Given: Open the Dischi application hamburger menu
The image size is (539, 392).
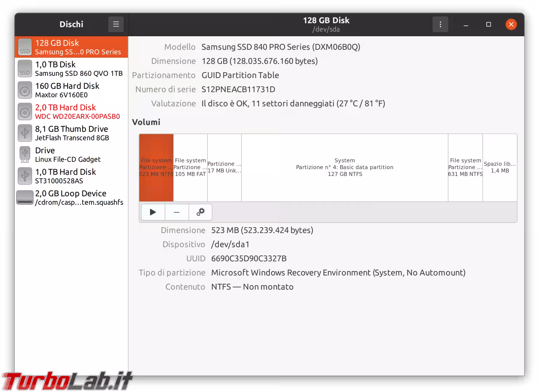Looking at the screenshot, I should point(116,24).
